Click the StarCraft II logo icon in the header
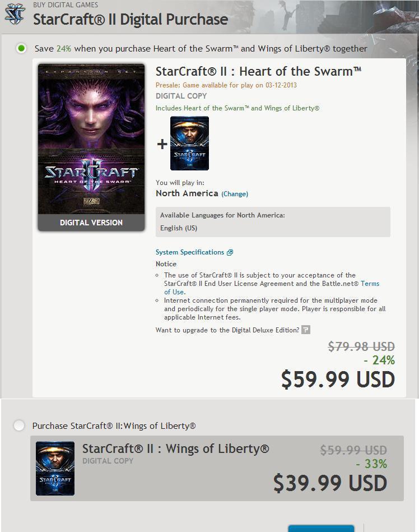This screenshot has width=419, height=532. 15,15
